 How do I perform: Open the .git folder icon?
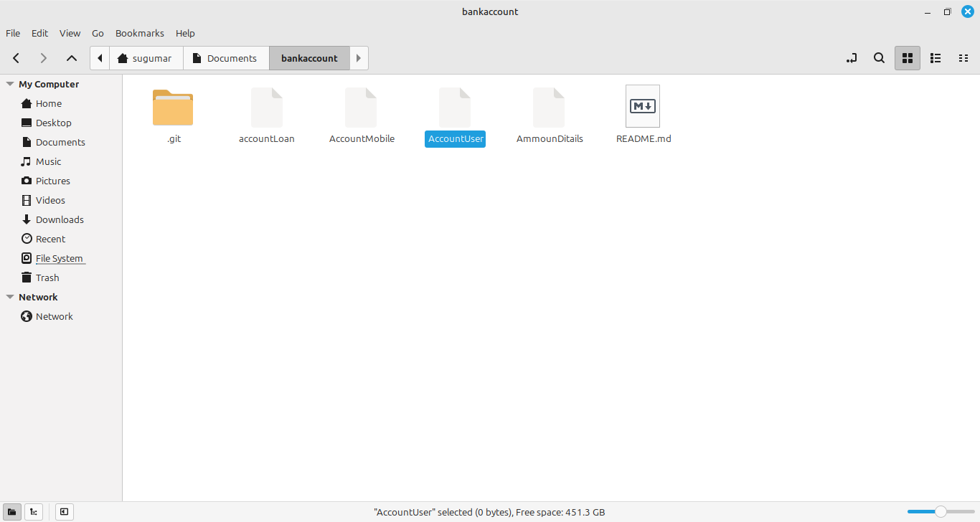173,108
